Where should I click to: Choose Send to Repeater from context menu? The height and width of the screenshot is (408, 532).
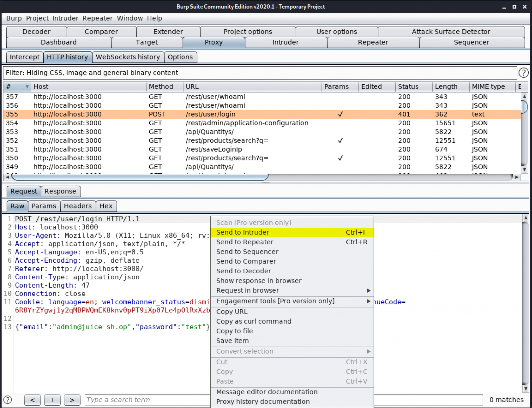coord(244,242)
